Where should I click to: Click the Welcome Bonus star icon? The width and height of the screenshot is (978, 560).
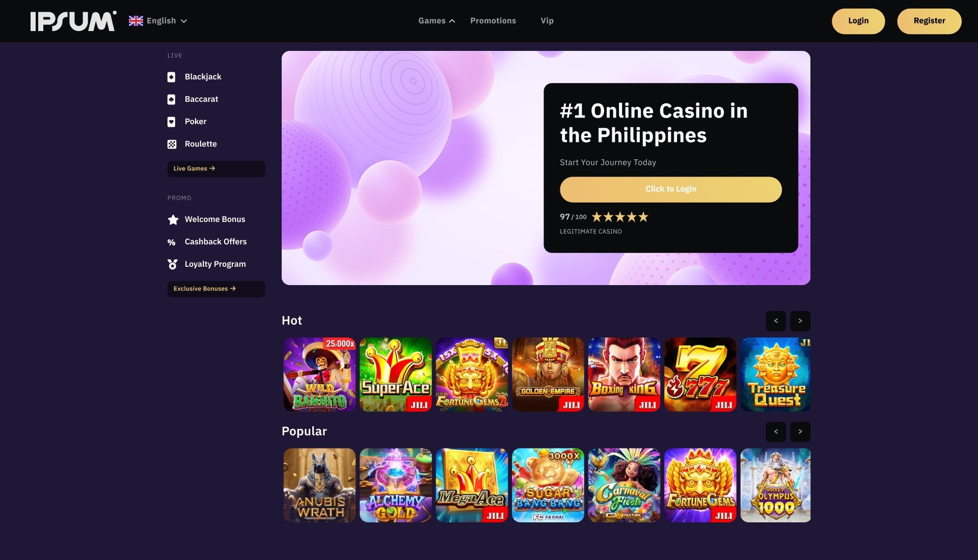pyautogui.click(x=173, y=219)
